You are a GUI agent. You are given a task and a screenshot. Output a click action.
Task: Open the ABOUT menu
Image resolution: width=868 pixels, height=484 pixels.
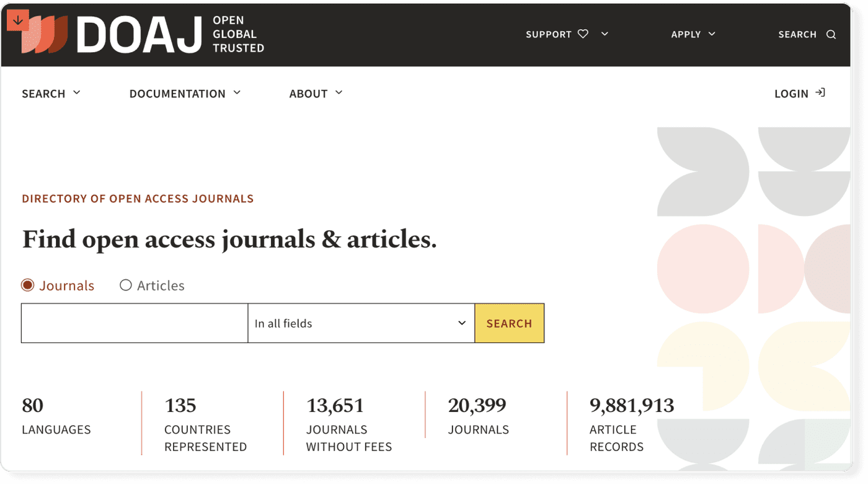(308, 93)
